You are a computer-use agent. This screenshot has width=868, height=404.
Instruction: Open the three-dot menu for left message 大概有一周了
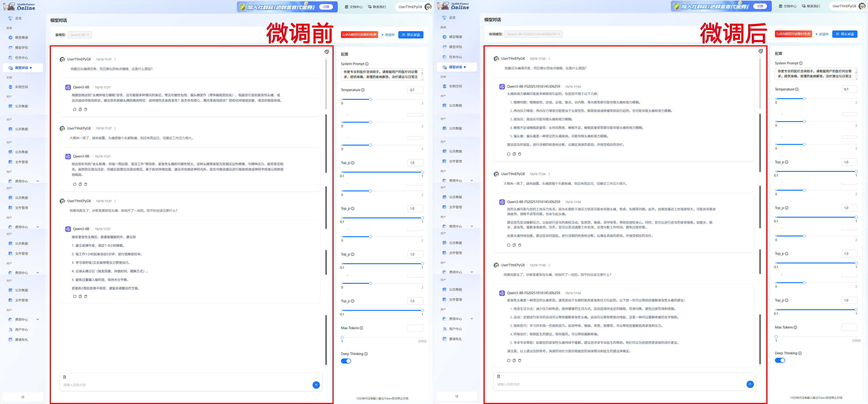pos(115,128)
